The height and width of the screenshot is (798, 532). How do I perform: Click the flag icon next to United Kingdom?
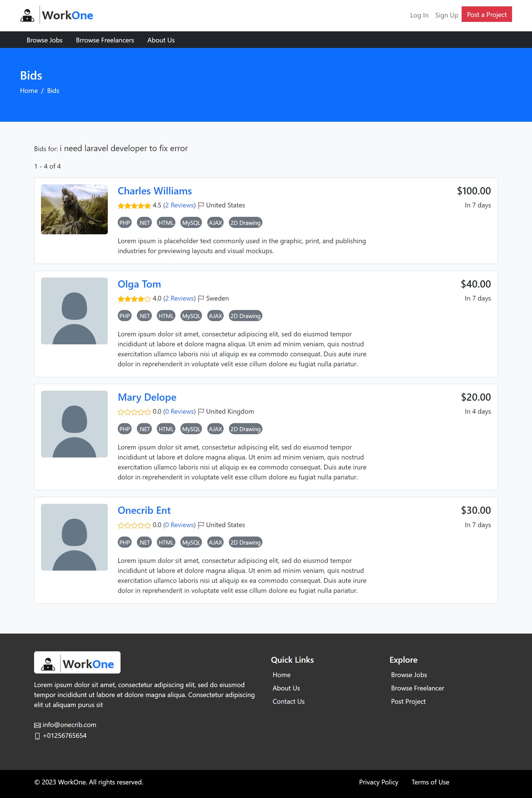tap(201, 411)
